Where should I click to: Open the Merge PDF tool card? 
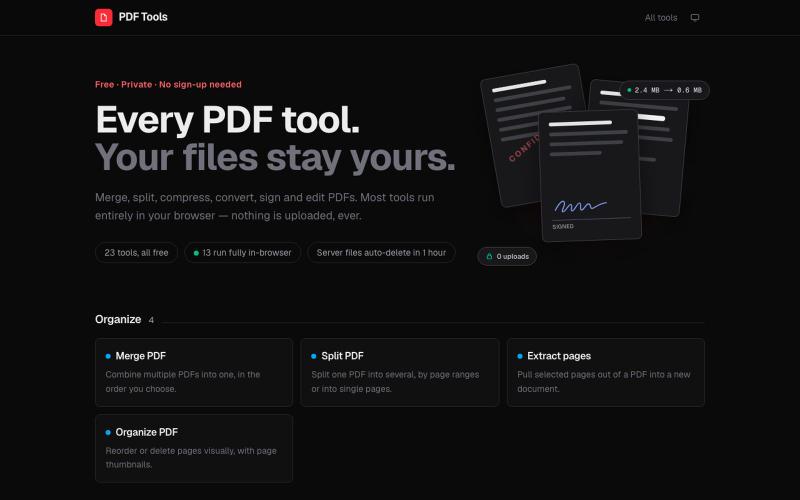point(194,372)
